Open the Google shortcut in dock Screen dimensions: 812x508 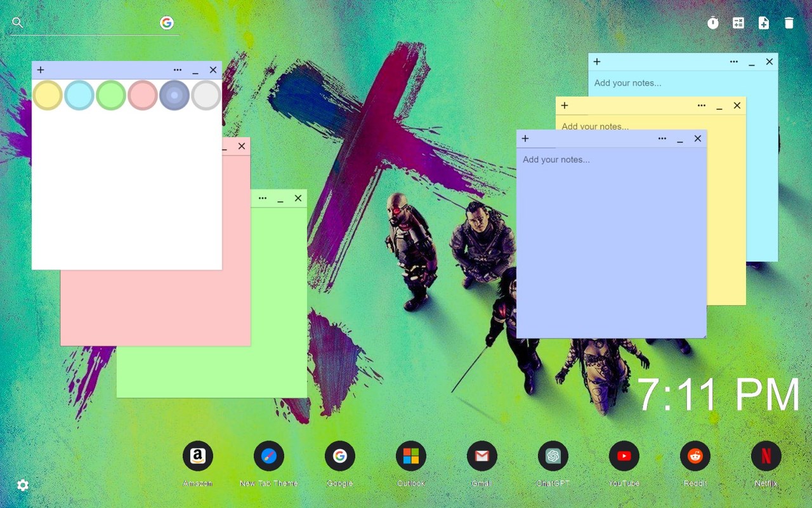click(340, 456)
